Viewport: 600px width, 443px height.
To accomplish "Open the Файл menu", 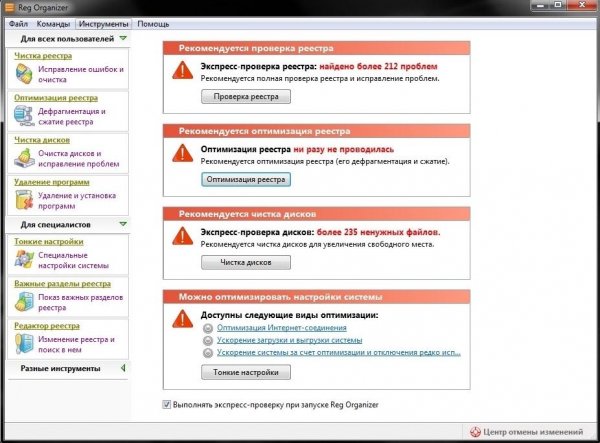I will tap(18, 24).
